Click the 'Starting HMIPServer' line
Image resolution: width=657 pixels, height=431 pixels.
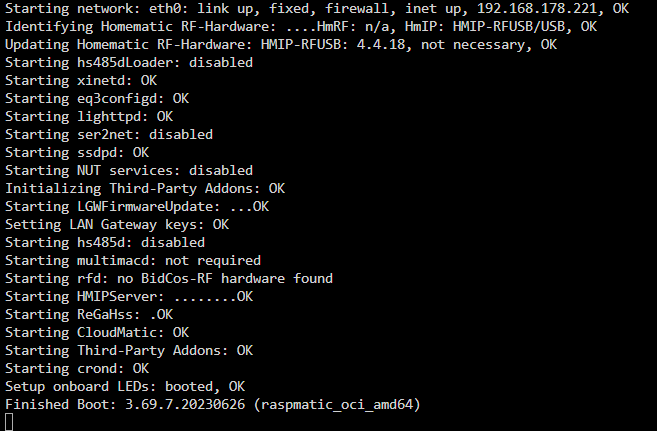click(x=129, y=297)
